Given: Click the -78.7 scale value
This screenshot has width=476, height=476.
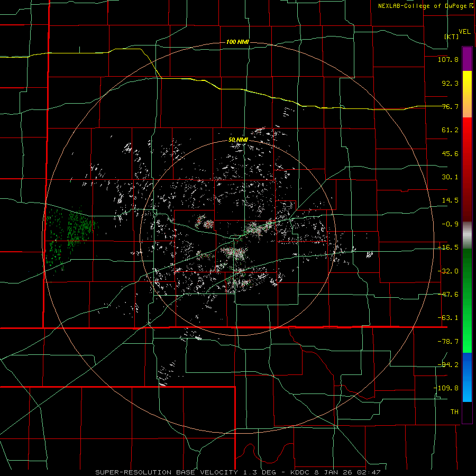Looking at the screenshot, I should (448, 342).
